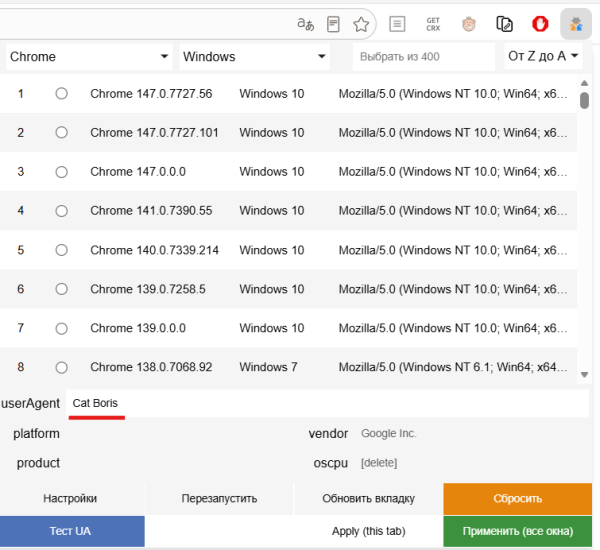This screenshot has width=600, height=550.
Task: Open the monkey face extension icon
Action: [469, 24]
